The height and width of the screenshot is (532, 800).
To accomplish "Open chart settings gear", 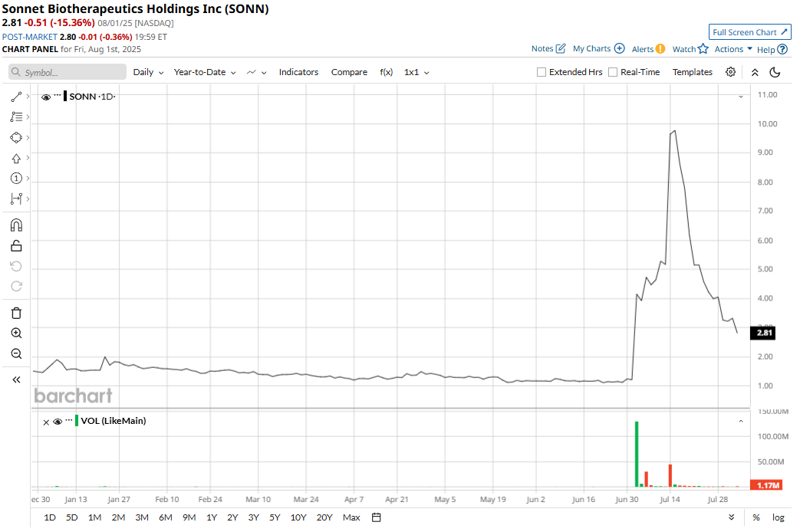I will [x=731, y=72].
